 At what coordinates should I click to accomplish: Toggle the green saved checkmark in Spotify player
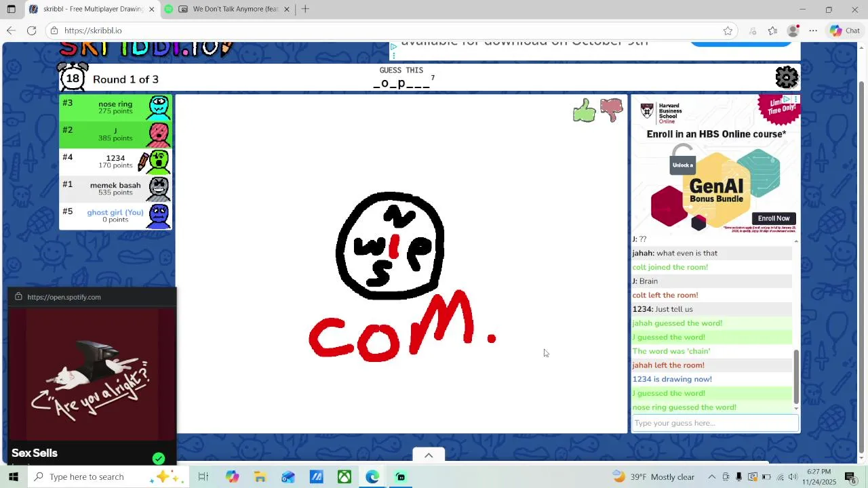pos(159,459)
